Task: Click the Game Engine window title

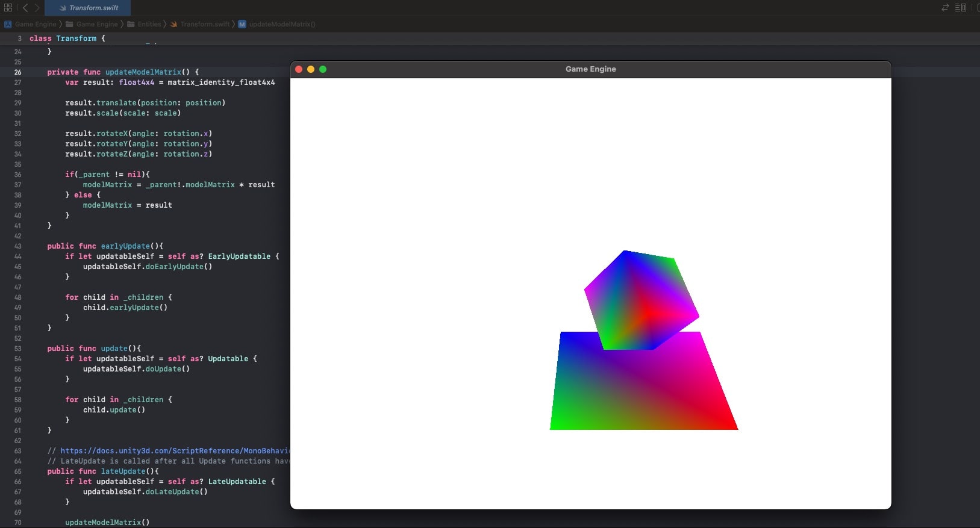Action: 590,69
